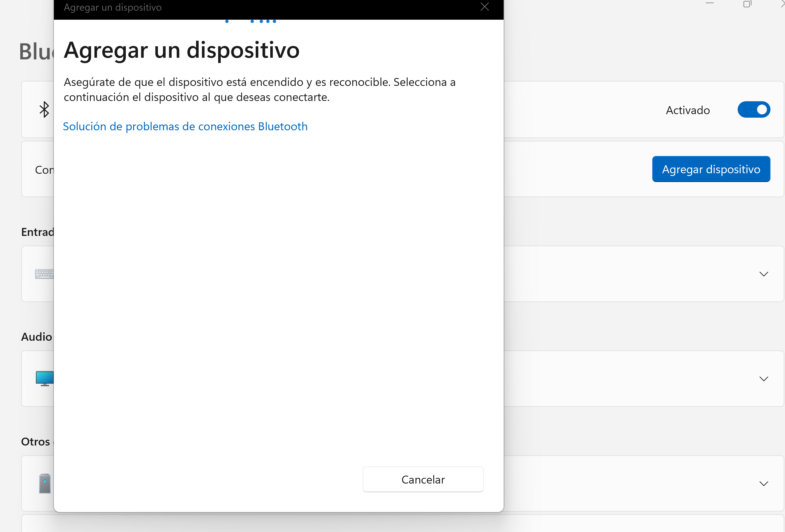The height and width of the screenshot is (532, 785).
Task: Expand the Otros dispositivos computer row
Action: [764, 483]
